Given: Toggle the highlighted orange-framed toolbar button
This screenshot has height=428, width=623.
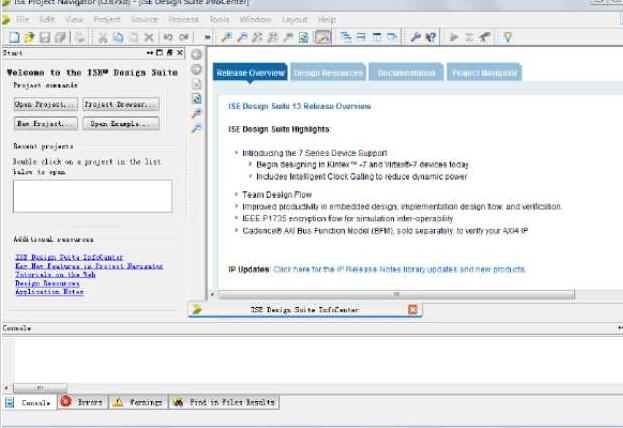Looking at the screenshot, I should [323, 37].
